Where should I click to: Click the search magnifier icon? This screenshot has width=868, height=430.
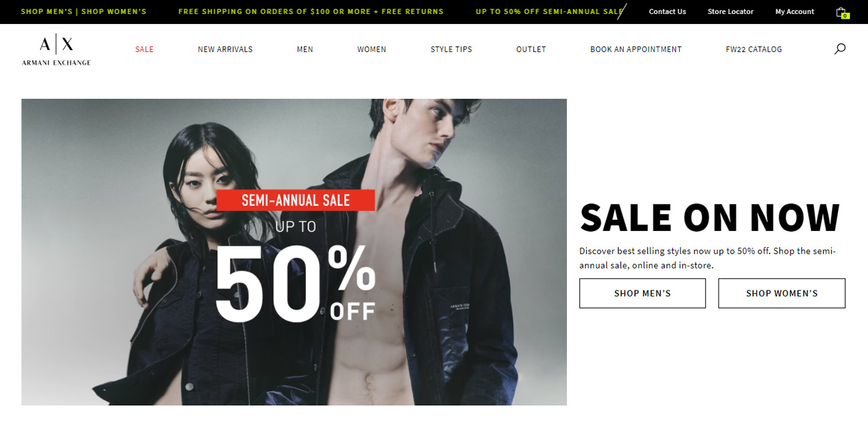(x=840, y=49)
